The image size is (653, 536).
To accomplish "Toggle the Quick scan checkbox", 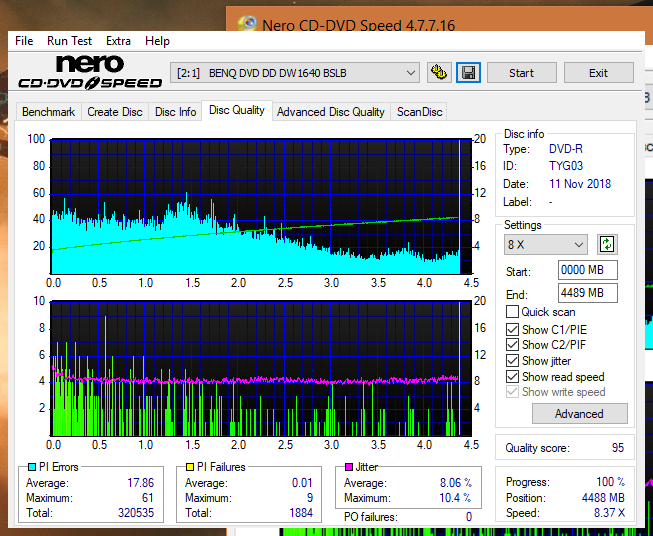I will pos(512,312).
